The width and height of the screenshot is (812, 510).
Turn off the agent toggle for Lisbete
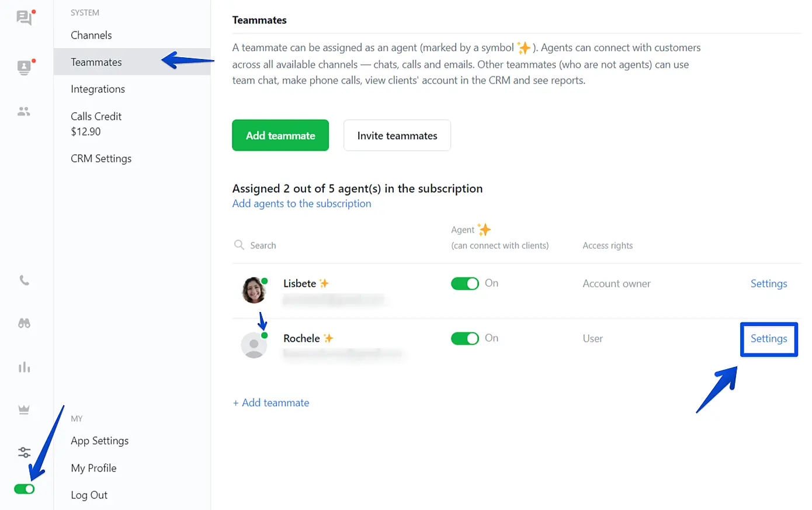point(465,284)
